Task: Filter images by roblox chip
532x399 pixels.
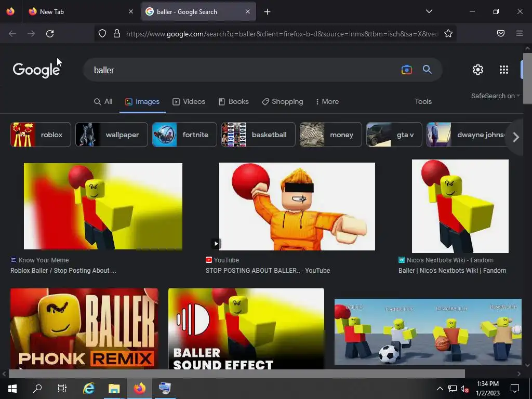Action: pyautogui.click(x=41, y=135)
